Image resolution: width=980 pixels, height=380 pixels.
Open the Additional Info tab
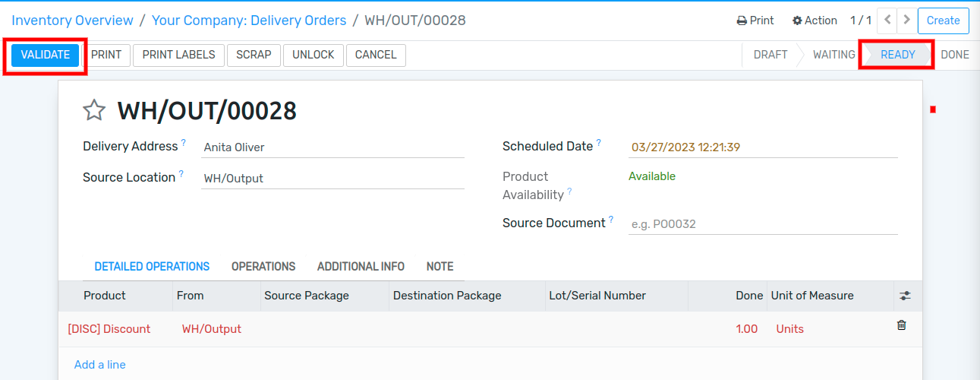pyautogui.click(x=361, y=267)
